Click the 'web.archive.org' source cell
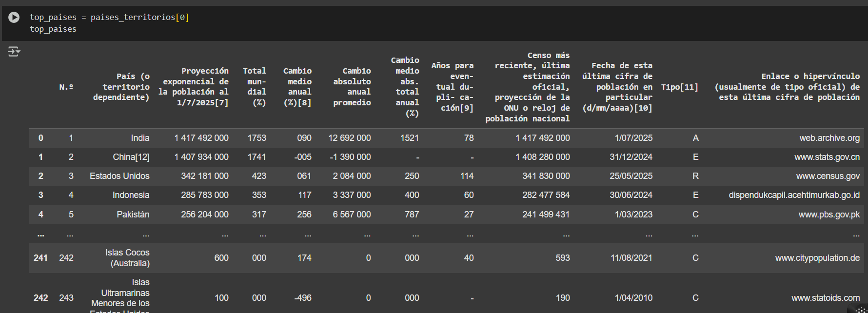868x313 pixels. pos(829,138)
